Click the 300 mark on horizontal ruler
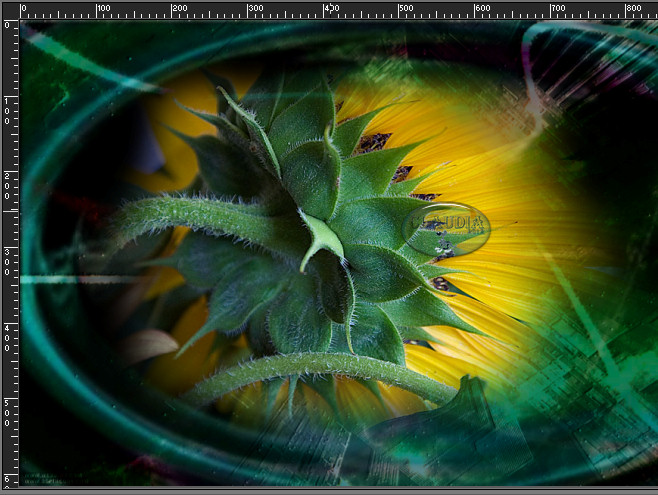 click(256, 8)
